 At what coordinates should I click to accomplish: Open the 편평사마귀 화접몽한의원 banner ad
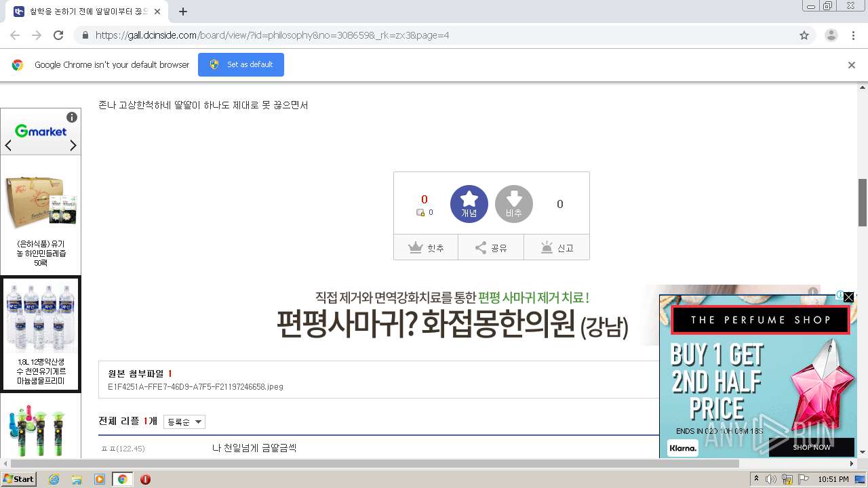tap(453, 316)
